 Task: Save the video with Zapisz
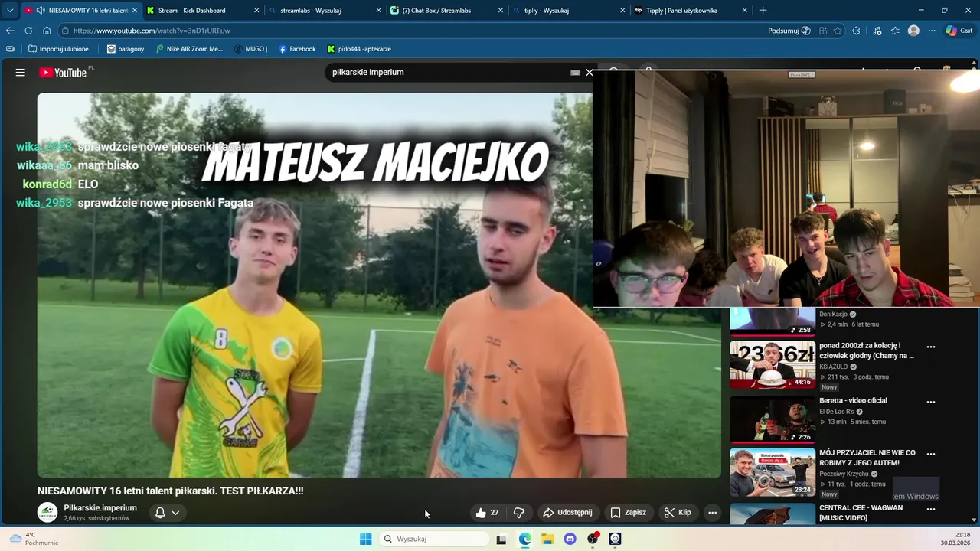click(628, 513)
